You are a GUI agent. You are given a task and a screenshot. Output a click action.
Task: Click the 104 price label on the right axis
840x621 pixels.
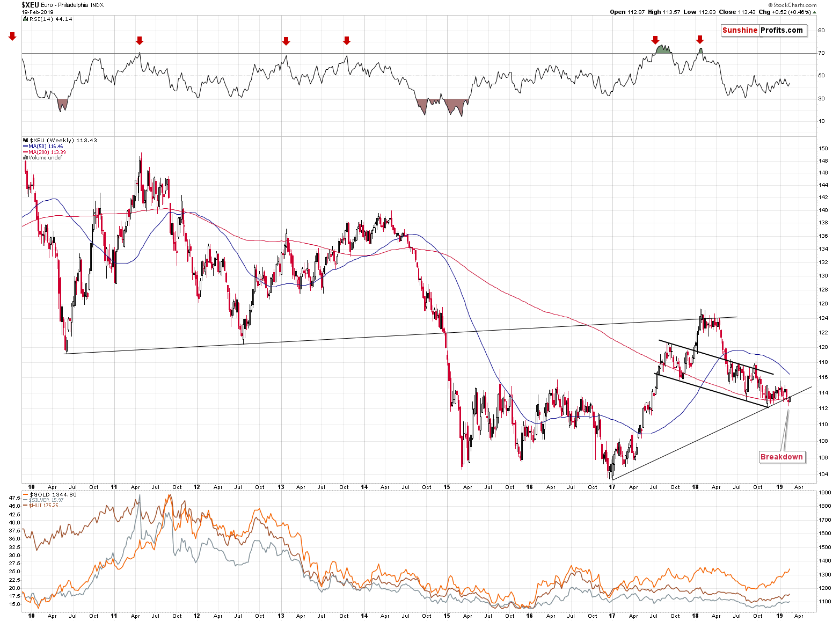click(x=823, y=474)
